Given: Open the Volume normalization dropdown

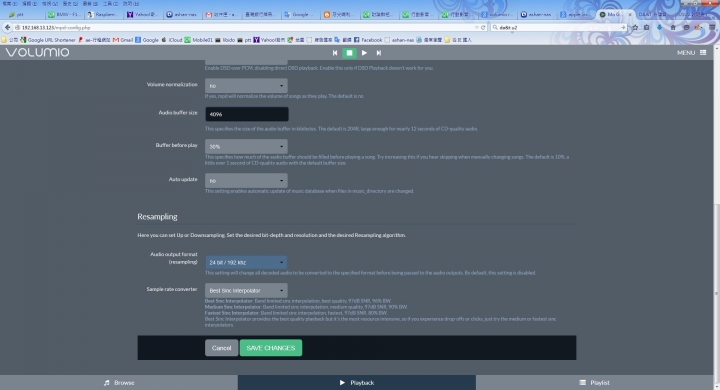Looking at the screenshot, I should point(246,85).
